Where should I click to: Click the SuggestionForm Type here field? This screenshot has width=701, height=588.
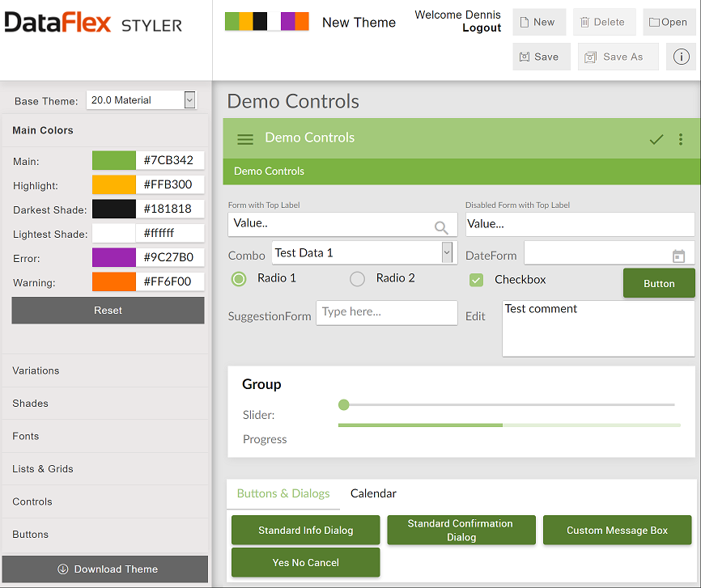pos(387,312)
